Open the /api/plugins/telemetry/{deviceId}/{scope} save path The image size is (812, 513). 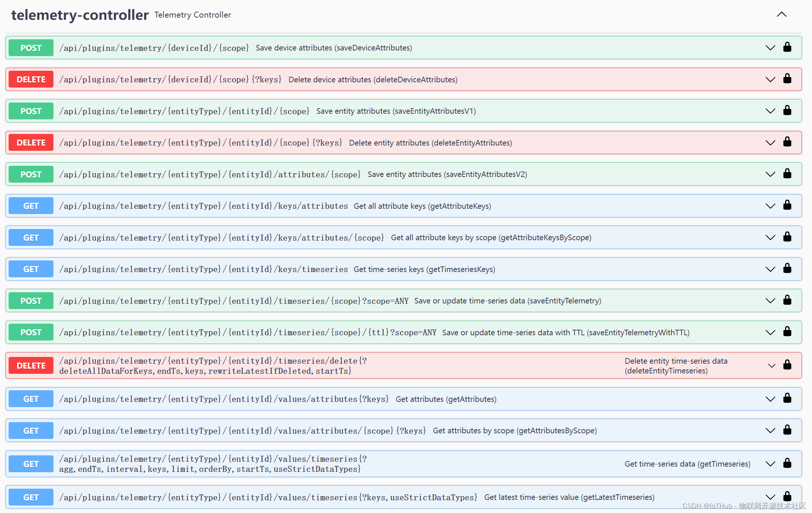click(154, 48)
